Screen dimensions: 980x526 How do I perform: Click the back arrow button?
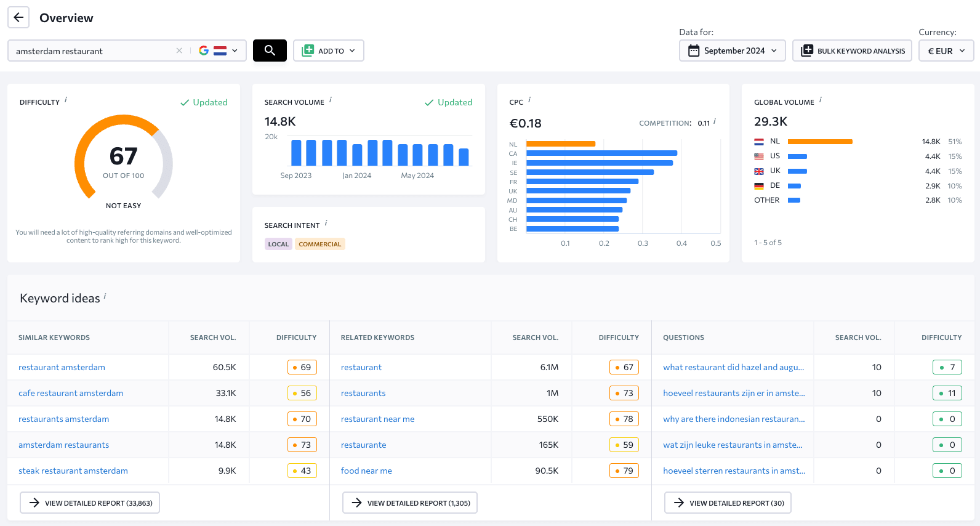click(18, 18)
